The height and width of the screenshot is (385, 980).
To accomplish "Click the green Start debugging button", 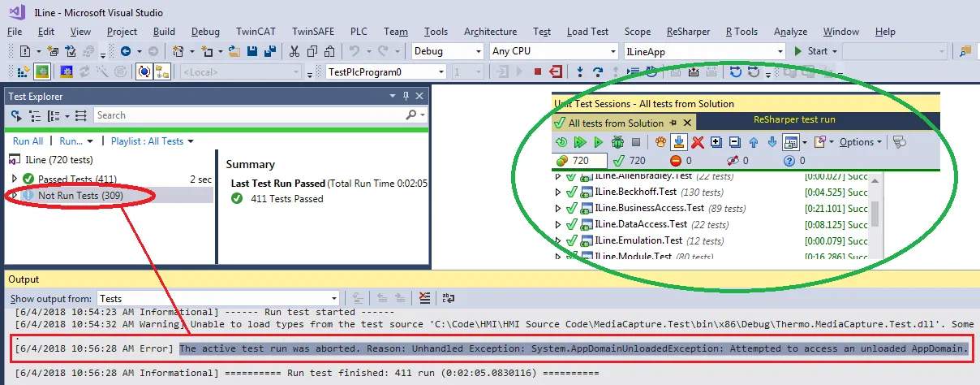I will click(x=811, y=51).
